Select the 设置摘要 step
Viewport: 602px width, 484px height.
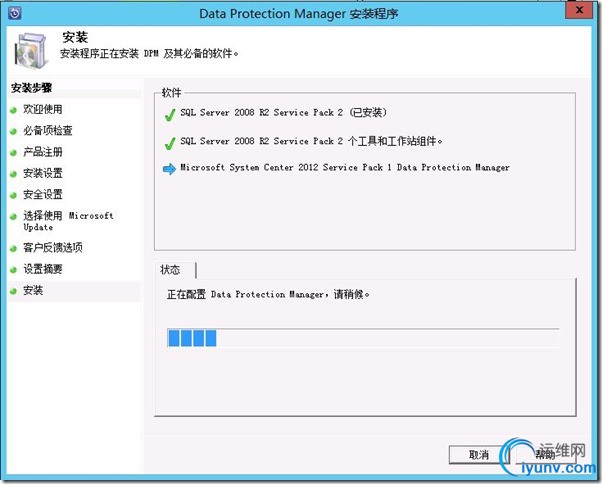point(43,269)
